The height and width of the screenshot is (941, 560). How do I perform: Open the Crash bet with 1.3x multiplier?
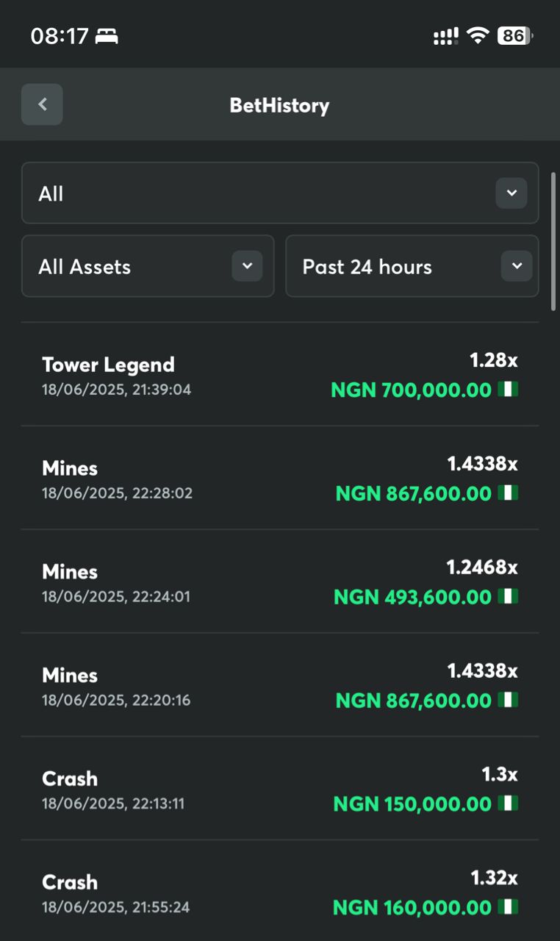pyautogui.click(x=280, y=789)
